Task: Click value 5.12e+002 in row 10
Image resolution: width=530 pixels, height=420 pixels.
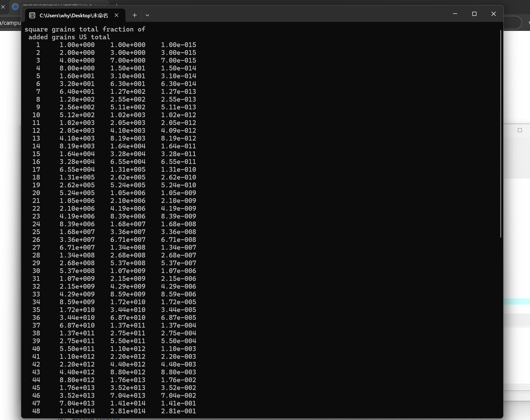Action: pyautogui.click(x=77, y=115)
